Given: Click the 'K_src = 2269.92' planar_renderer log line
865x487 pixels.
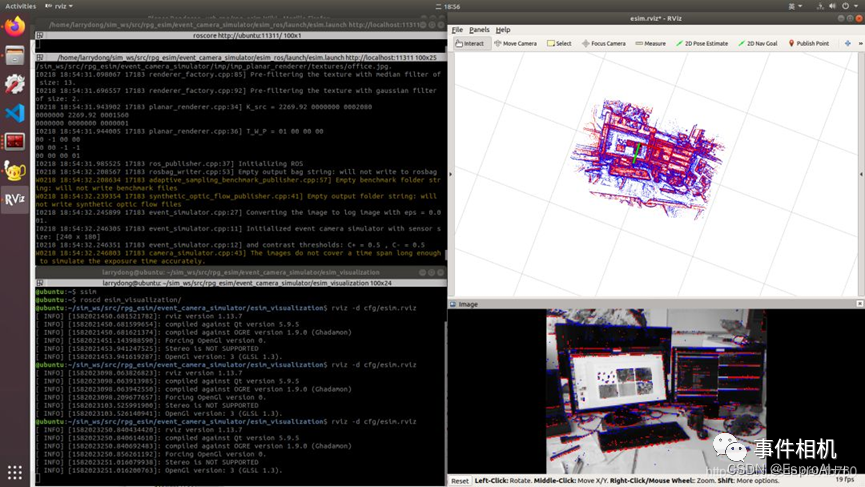Looking at the screenshot, I should [204, 107].
